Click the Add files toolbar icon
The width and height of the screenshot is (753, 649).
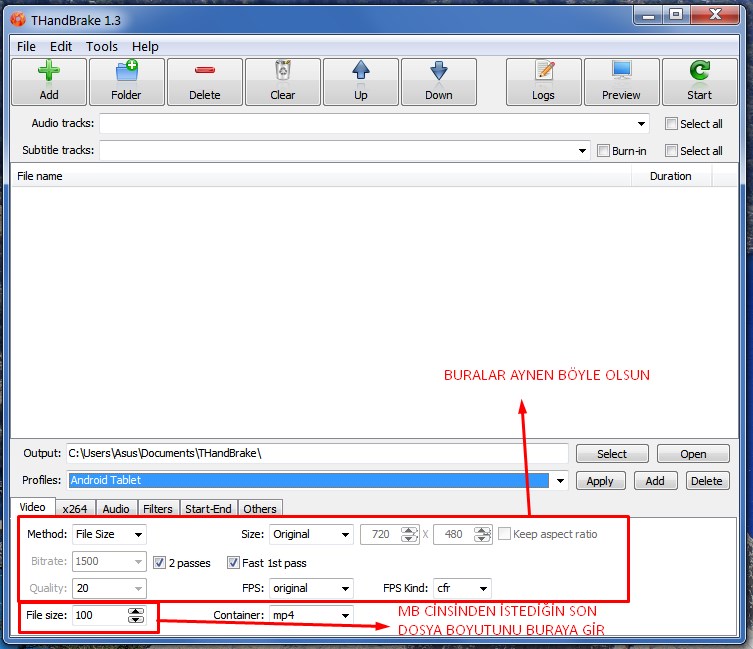click(49, 81)
